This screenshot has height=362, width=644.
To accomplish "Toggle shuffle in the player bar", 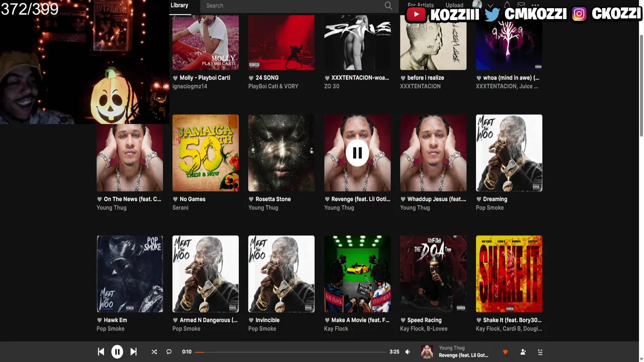I will [154, 352].
